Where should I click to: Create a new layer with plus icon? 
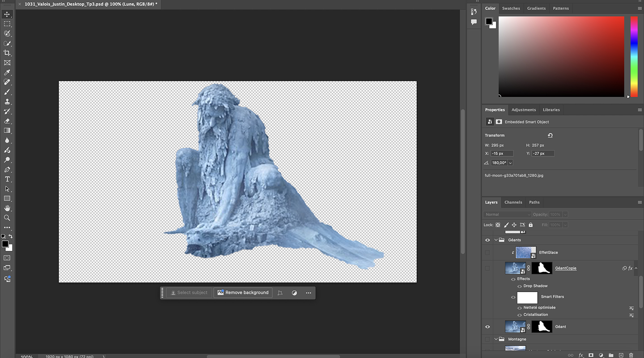(x=621, y=355)
